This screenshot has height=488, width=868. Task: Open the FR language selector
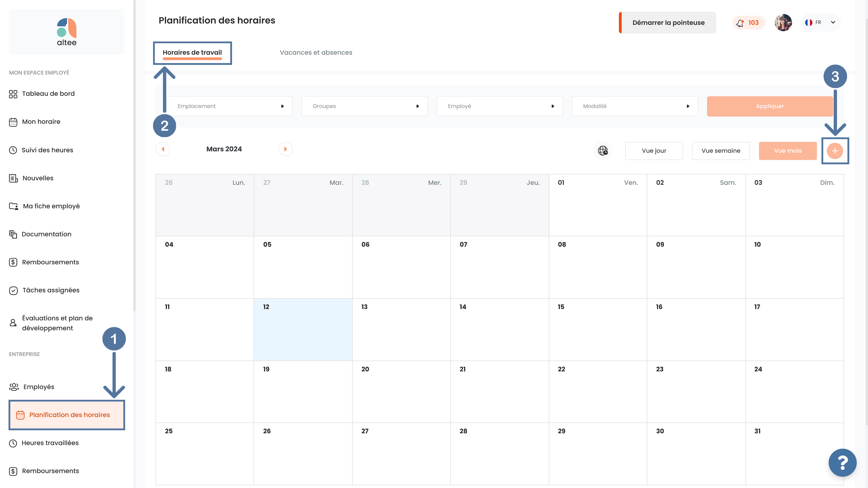pos(821,23)
